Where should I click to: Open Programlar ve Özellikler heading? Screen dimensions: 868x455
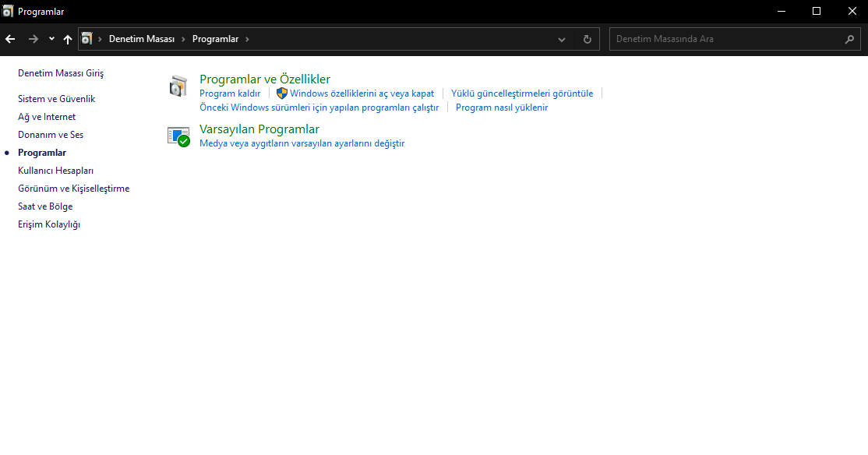tap(265, 79)
